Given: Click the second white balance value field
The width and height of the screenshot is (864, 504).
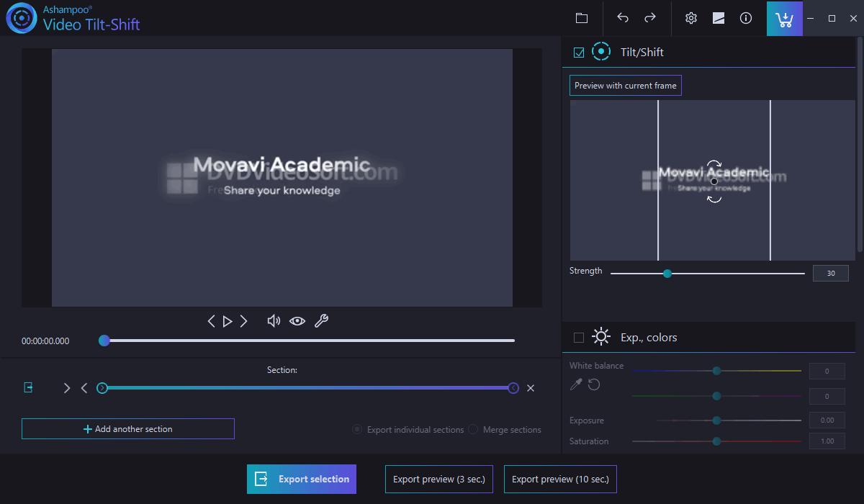Looking at the screenshot, I should [x=827, y=396].
